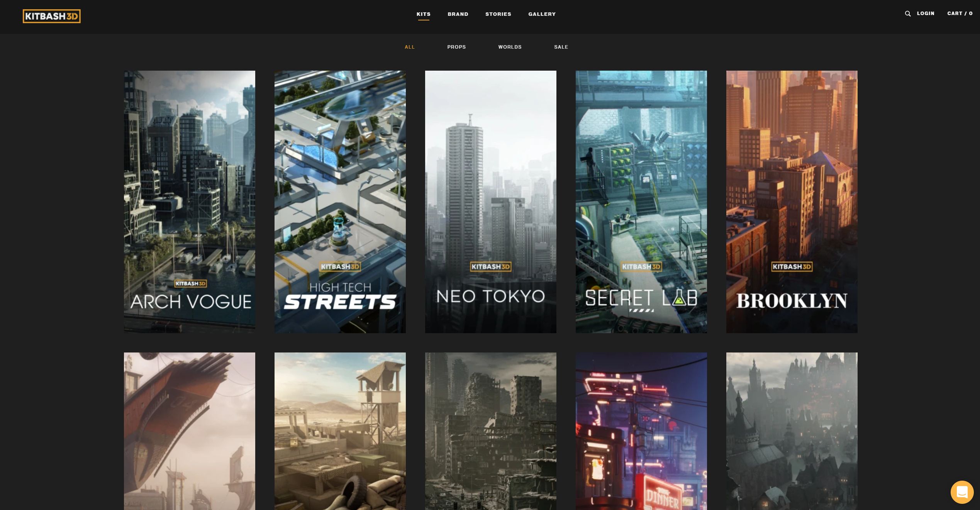
Task: Open the neon diner sign kit thumbnail
Action: point(641,431)
